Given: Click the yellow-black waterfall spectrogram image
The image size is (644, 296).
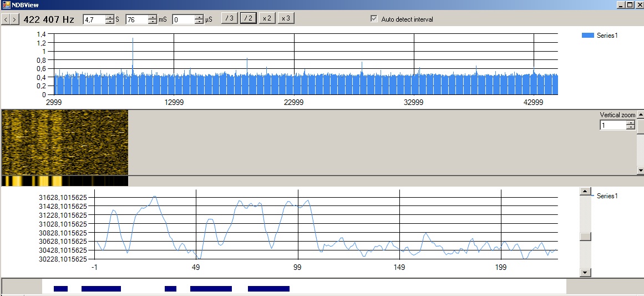Looking at the screenshot, I should [x=65, y=142].
